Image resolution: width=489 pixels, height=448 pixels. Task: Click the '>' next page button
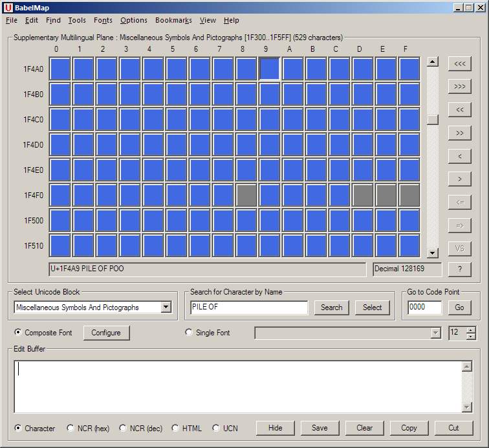point(459,179)
